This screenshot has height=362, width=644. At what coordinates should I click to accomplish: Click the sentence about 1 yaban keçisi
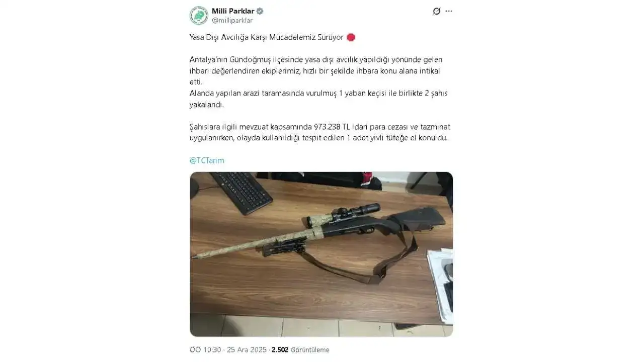[x=318, y=99]
